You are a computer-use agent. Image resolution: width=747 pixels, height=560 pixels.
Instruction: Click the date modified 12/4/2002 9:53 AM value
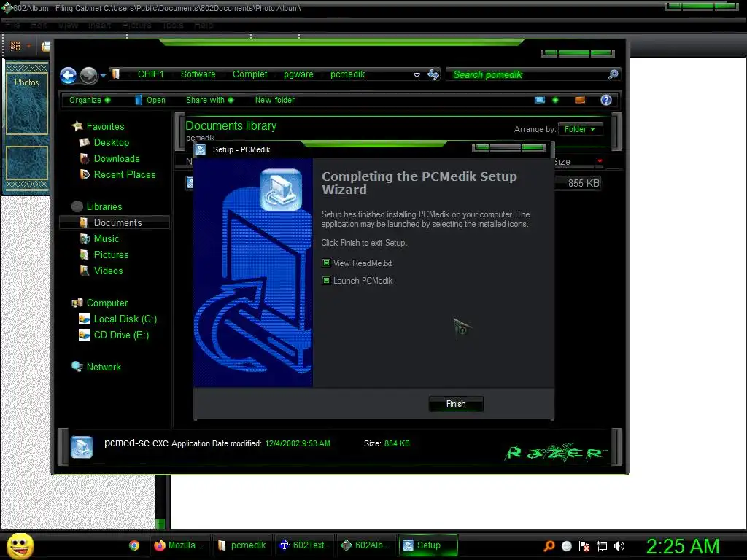(x=298, y=443)
